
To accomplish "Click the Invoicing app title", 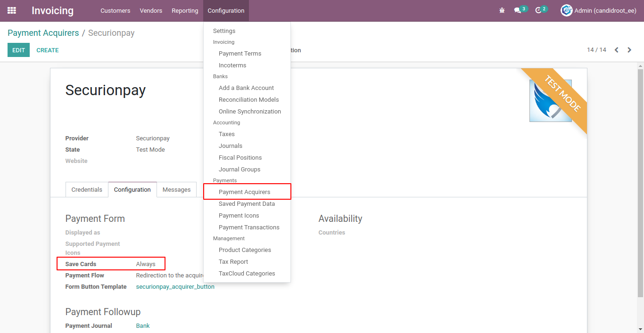I will point(53,10).
